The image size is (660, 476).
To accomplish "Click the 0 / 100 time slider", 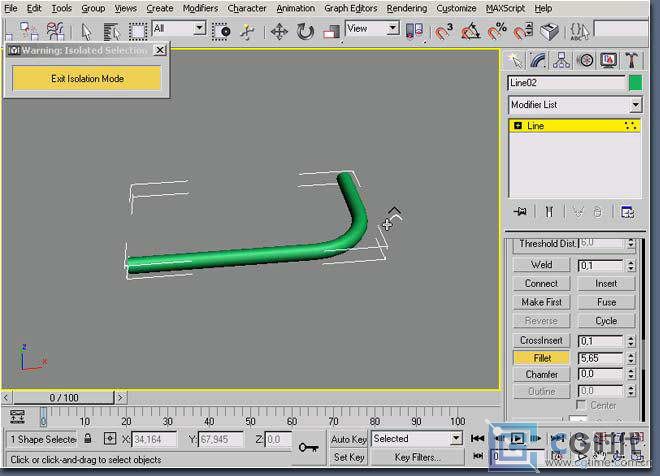I will [x=64, y=398].
